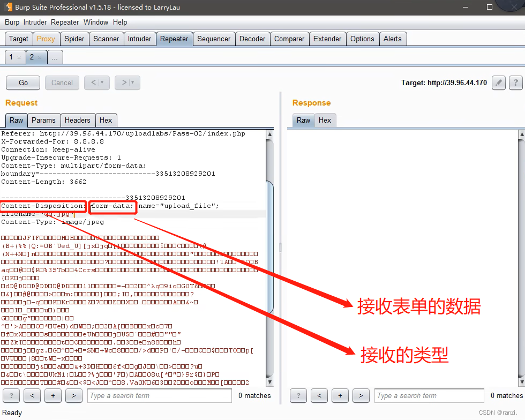This screenshot has width=525, height=420.
Task: Click the request search term field
Action: [x=160, y=395]
